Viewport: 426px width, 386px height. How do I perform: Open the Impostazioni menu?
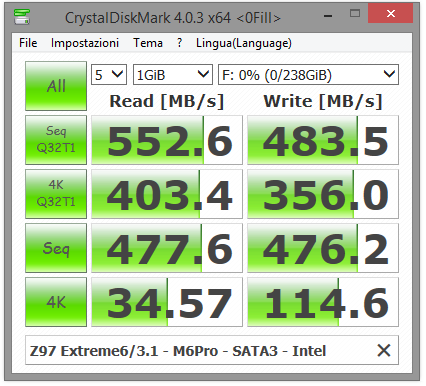[85, 43]
